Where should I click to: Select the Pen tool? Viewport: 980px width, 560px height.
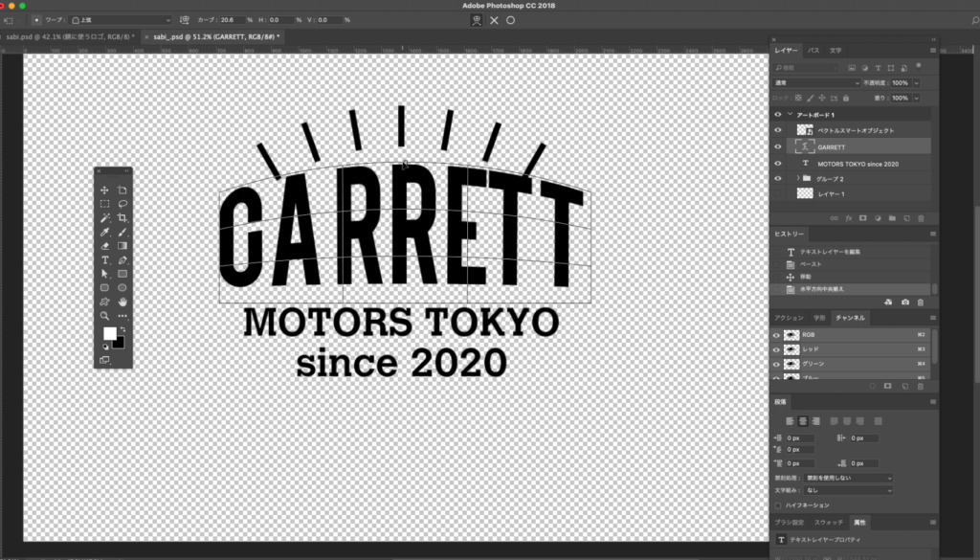pyautogui.click(x=122, y=260)
